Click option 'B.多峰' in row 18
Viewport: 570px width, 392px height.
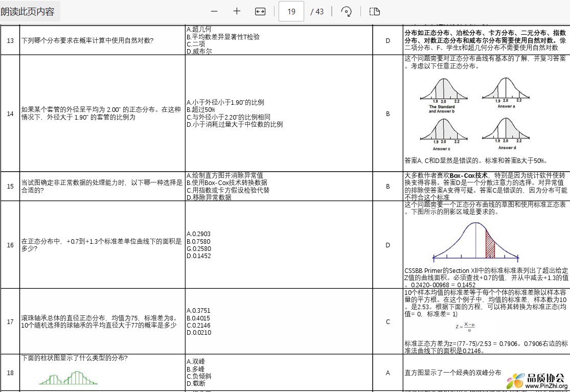pos(196,369)
